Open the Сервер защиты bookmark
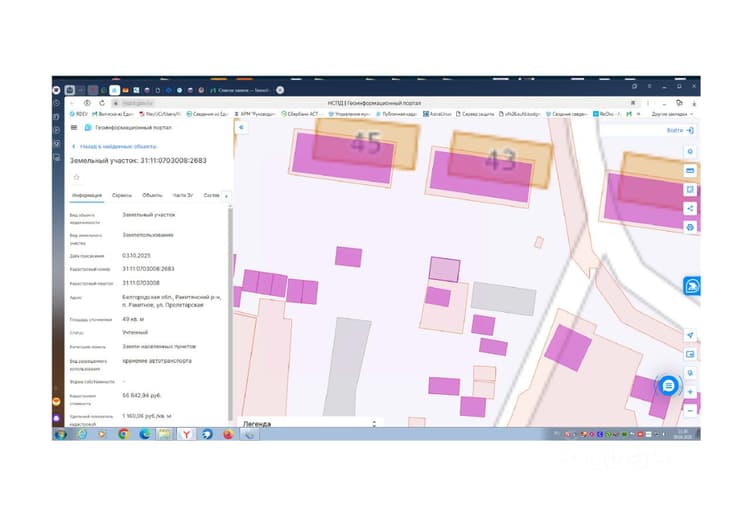 [x=474, y=114]
